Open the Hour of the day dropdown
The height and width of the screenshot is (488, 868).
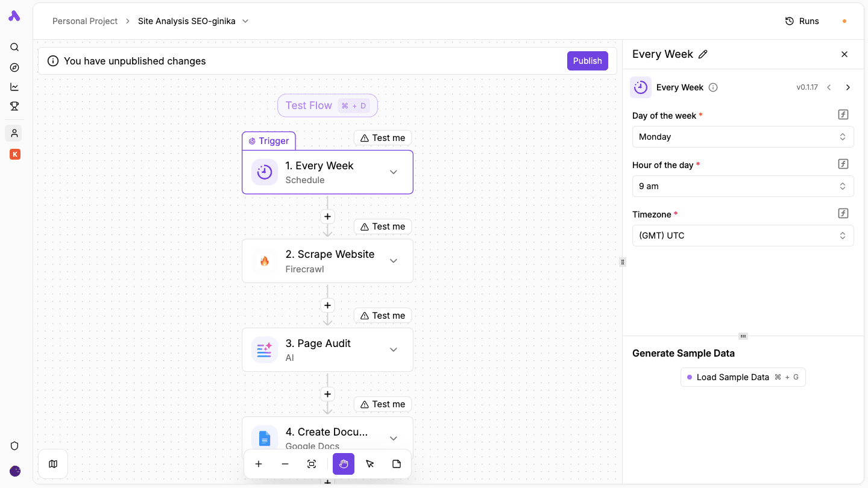point(743,186)
